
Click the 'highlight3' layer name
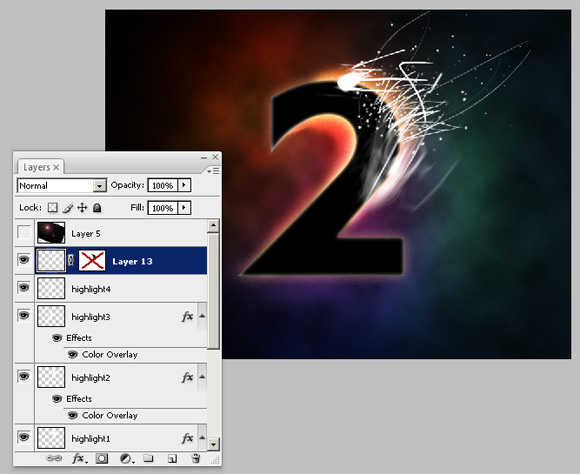(91, 317)
